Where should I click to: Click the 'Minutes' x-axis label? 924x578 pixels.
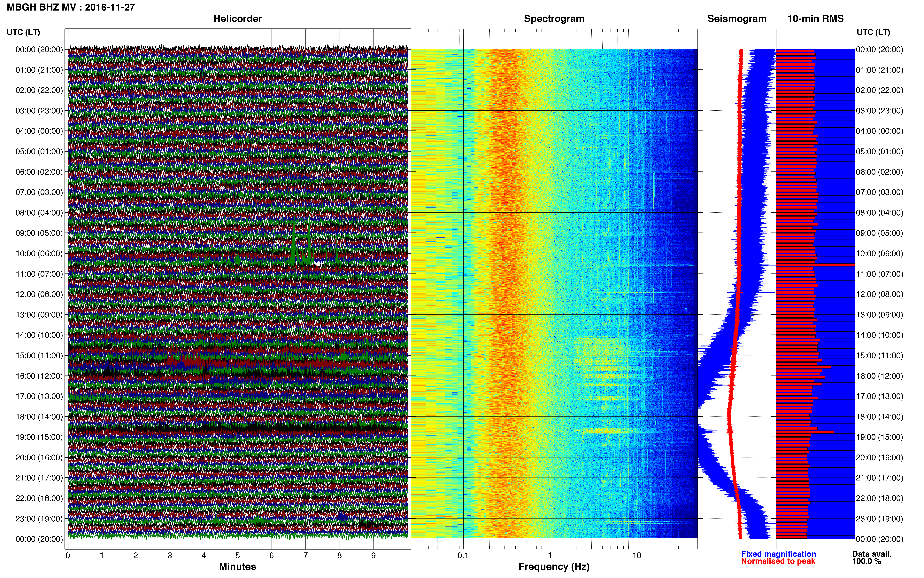(238, 566)
